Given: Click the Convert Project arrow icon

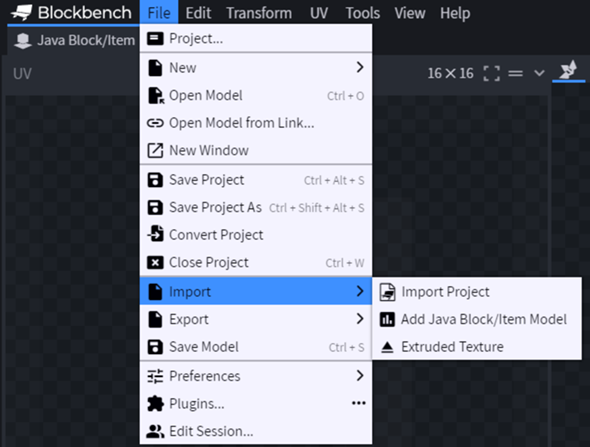Looking at the screenshot, I should (x=155, y=234).
